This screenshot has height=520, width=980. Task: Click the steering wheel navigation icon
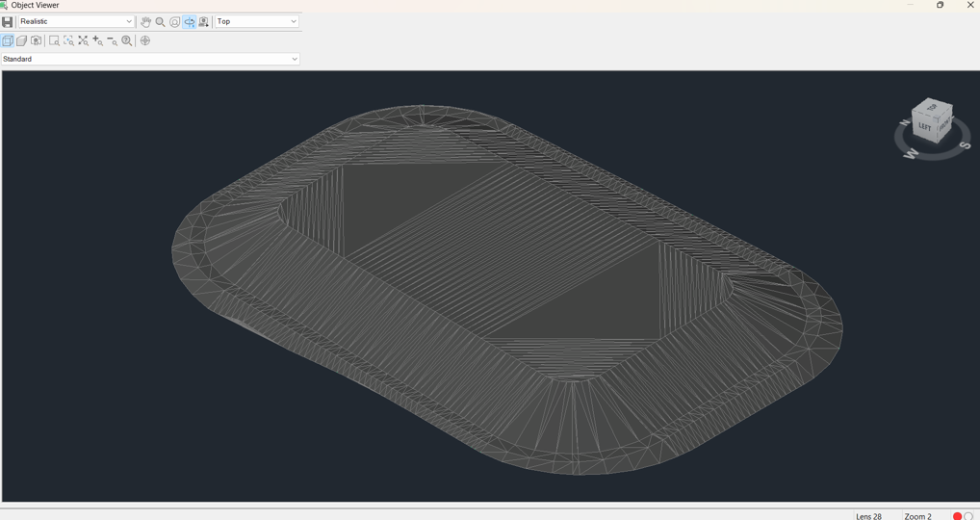click(145, 40)
